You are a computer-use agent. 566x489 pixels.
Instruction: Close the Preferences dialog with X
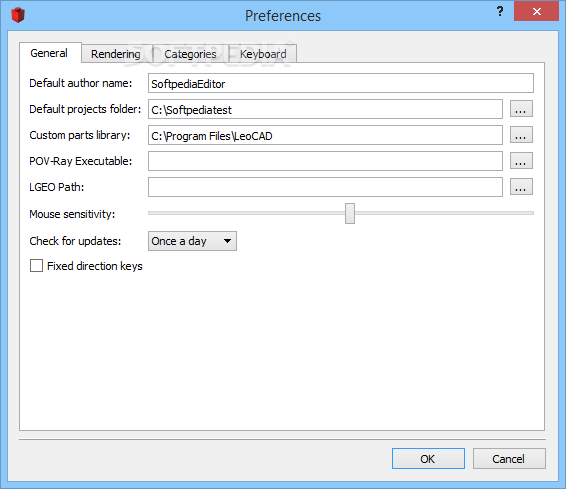pyautogui.click(x=536, y=11)
